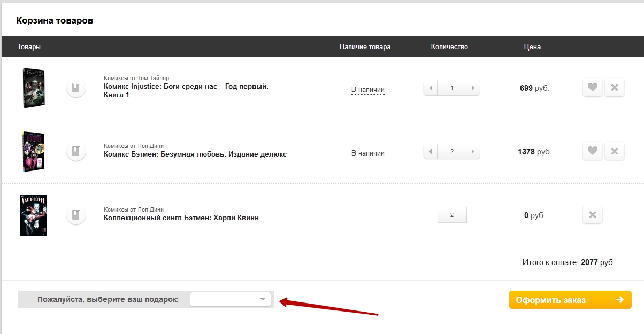Click book icon beside Harley Quinn single

point(76,215)
